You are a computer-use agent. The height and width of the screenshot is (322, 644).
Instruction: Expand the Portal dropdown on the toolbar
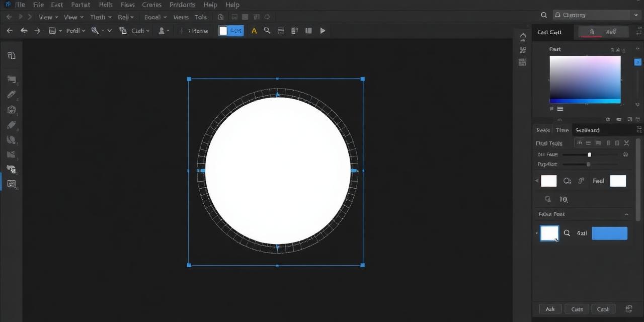tap(75, 31)
